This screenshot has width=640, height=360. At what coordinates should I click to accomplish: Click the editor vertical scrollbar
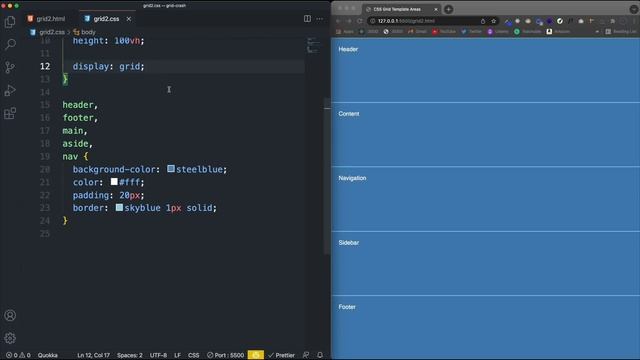point(327,176)
